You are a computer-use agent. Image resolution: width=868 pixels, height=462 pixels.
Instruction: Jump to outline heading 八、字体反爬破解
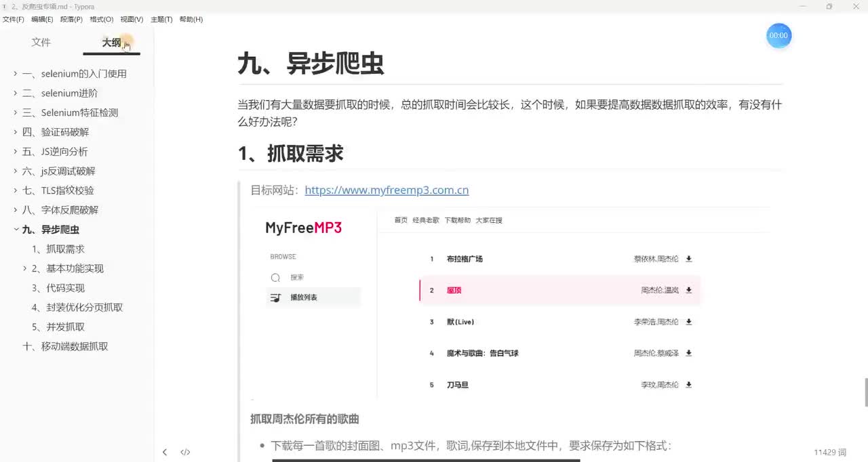60,210
